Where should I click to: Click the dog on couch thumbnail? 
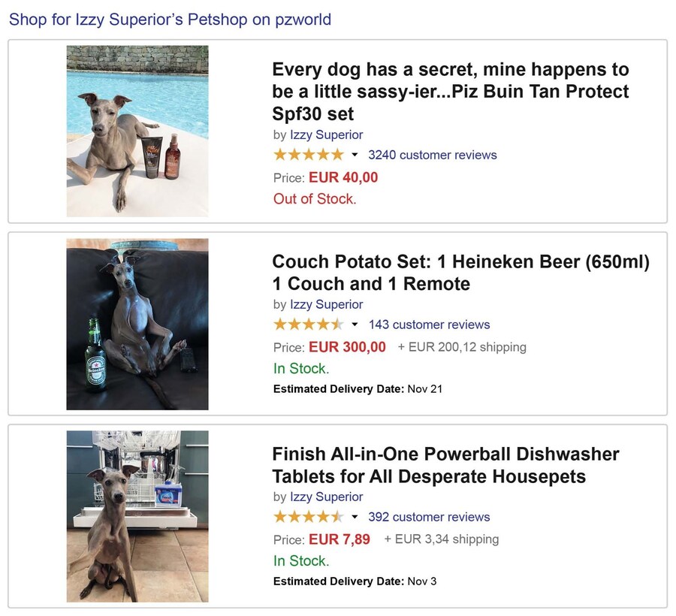pos(137,325)
